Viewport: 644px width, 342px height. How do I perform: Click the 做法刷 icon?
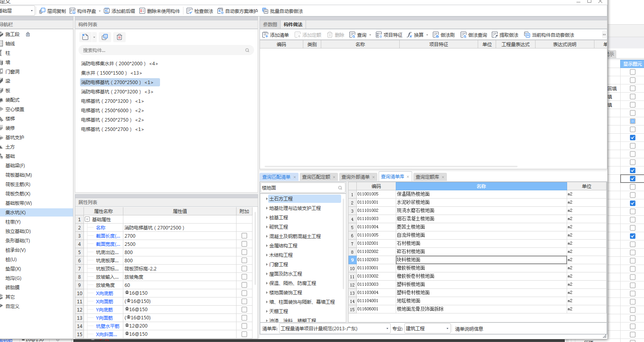[x=436, y=35]
